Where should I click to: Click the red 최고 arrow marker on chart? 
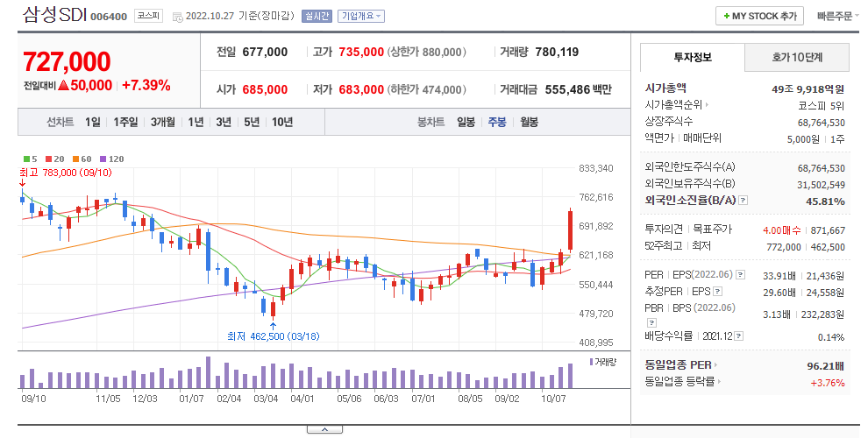pos(22,183)
